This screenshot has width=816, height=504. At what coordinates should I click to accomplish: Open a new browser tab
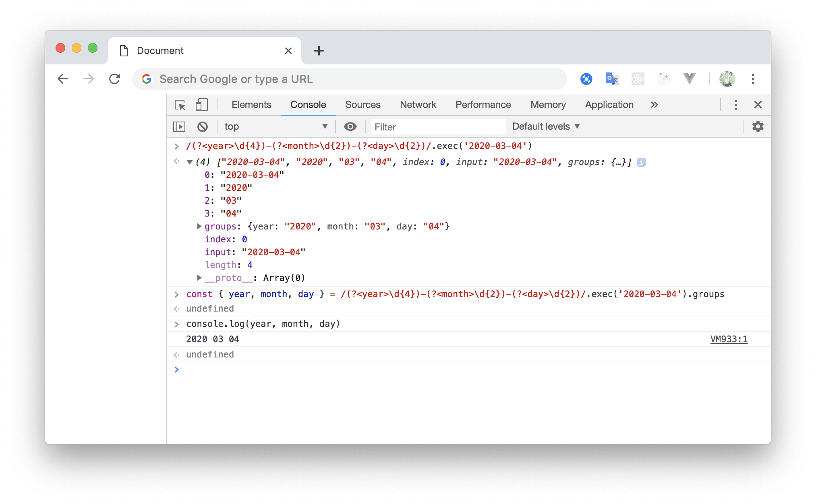[x=319, y=51]
